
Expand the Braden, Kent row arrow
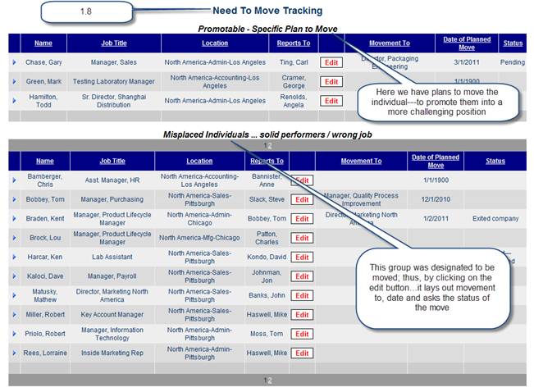click(x=14, y=218)
